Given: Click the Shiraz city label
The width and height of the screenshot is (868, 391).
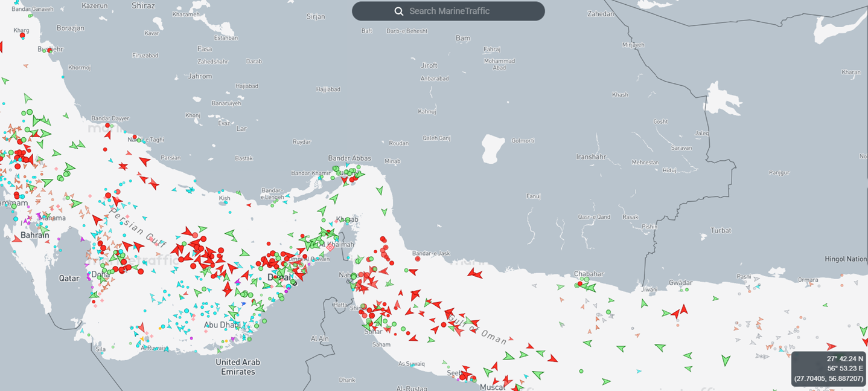Looking at the screenshot, I should click(x=142, y=6).
